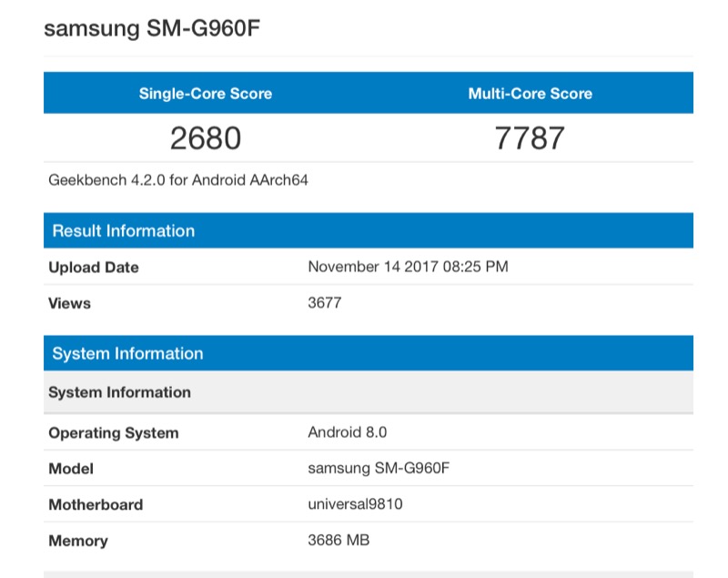Viewport: 728px width, 578px height.
Task: Select the Operating System label
Action: point(114,433)
